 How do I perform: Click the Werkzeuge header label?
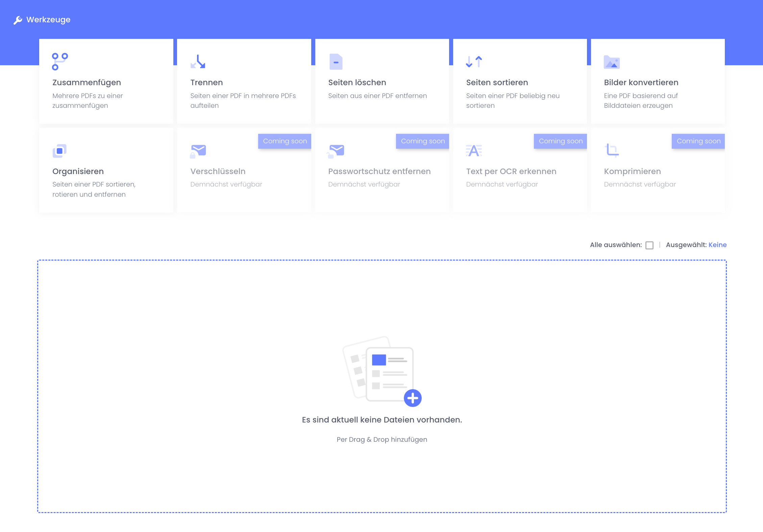click(x=48, y=20)
